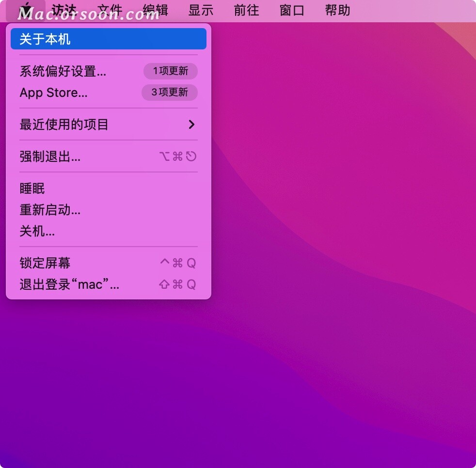Select 退出登录“mac”… menu entry

pos(109,284)
